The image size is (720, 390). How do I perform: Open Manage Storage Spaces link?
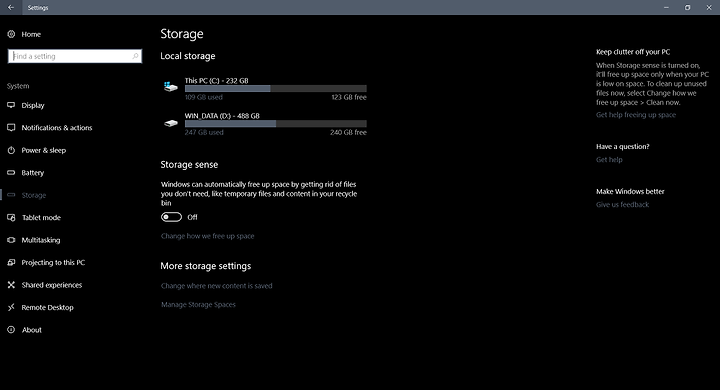198,305
